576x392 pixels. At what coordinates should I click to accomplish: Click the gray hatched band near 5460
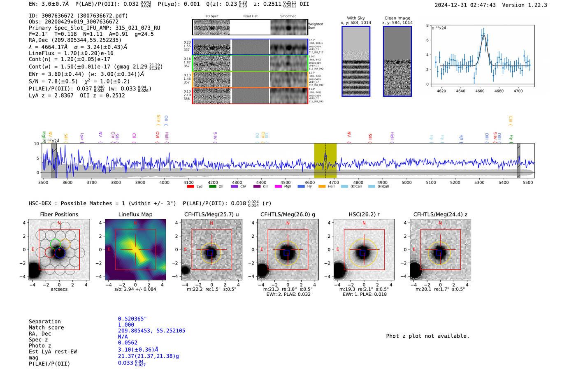tap(519, 160)
